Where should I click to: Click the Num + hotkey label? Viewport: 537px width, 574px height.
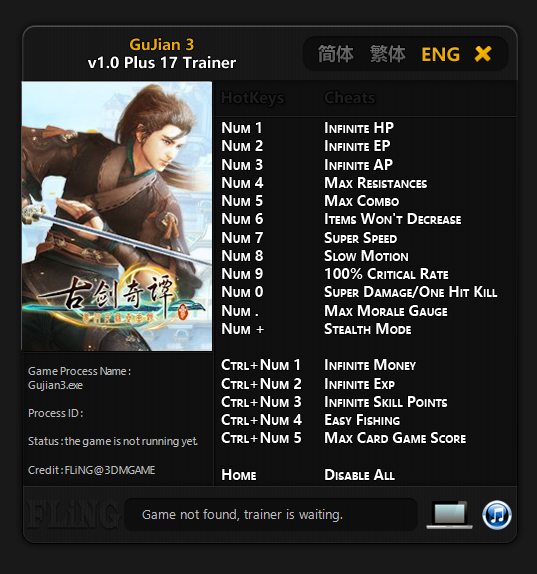243,329
